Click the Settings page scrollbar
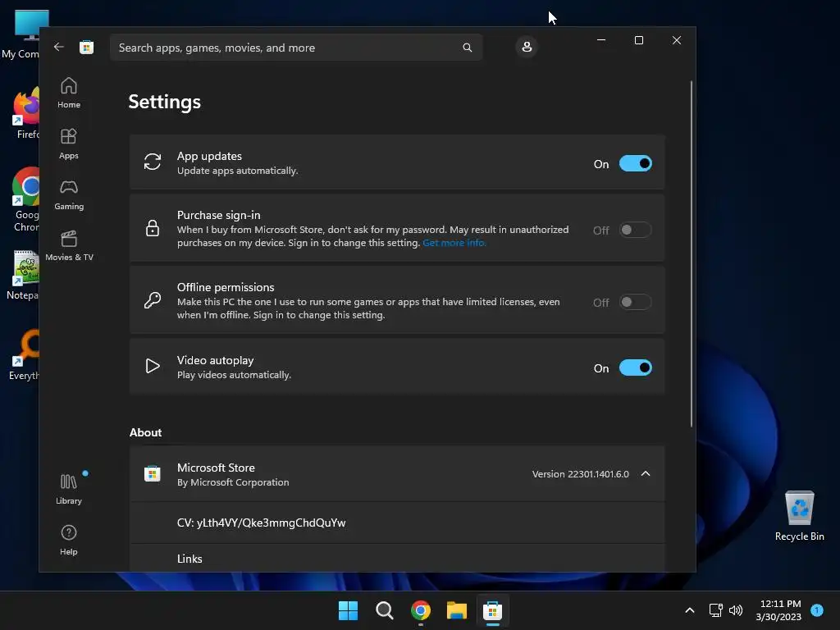The width and height of the screenshot is (840, 630). click(691, 254)
